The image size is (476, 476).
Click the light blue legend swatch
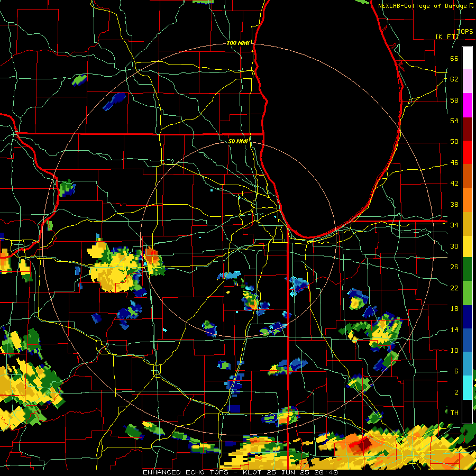point(467,364)
